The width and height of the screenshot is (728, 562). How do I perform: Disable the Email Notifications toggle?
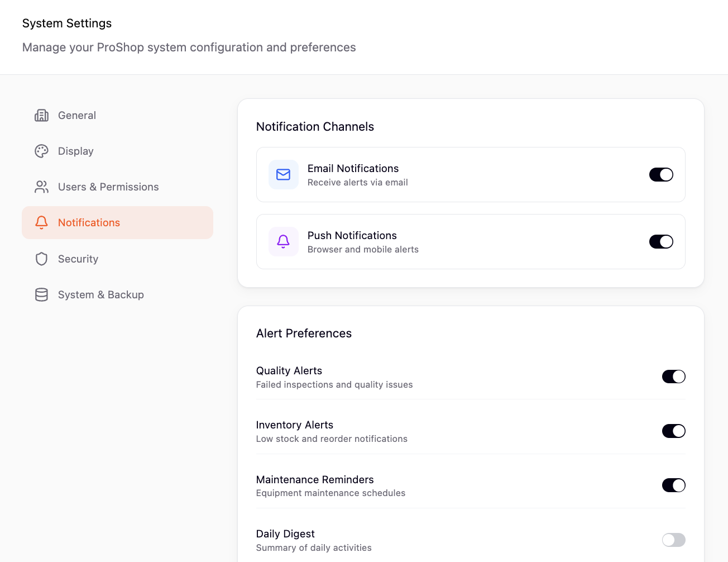coord(661,175)
